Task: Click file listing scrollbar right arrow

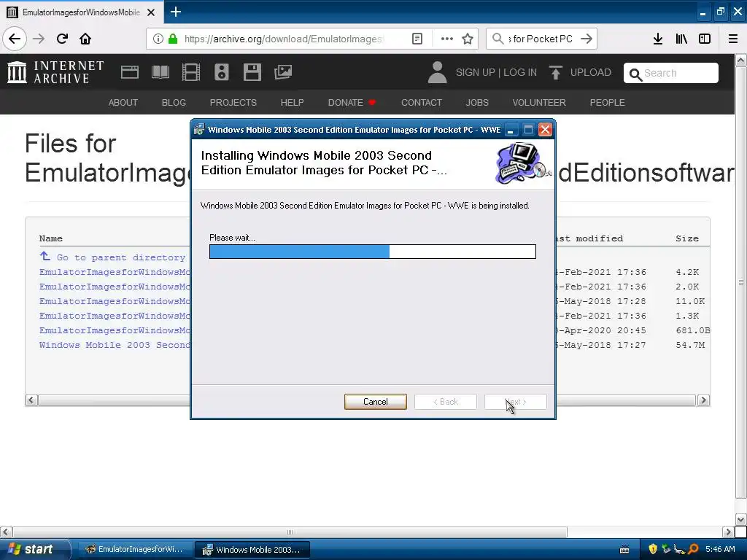Action: click(x=703, y=400)
